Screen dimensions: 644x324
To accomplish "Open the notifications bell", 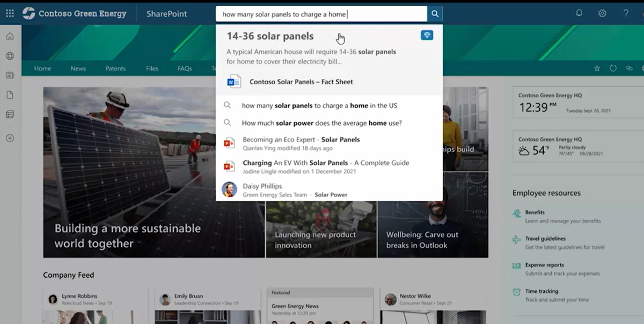I will click(579, 13).
